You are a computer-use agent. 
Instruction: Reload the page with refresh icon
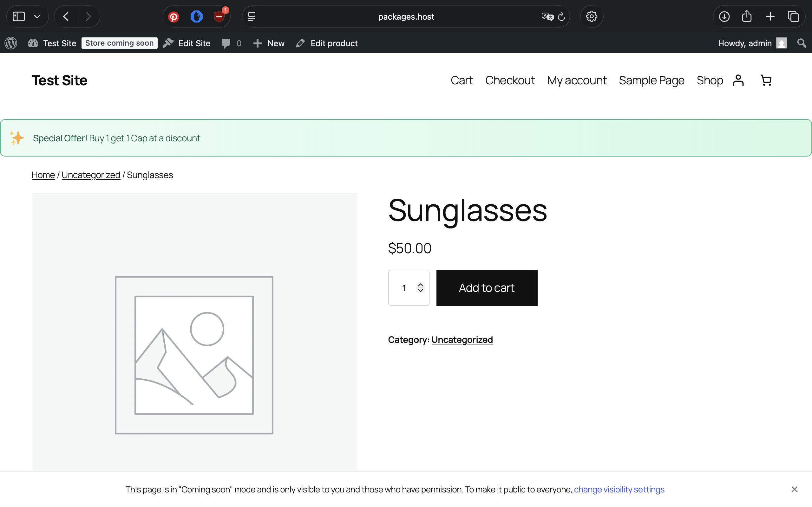pyautogui.click(x=561, y=17)
